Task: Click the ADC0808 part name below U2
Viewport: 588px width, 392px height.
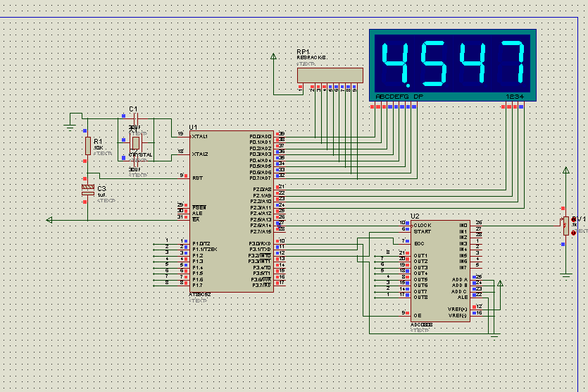Action: tap(422, 325)
